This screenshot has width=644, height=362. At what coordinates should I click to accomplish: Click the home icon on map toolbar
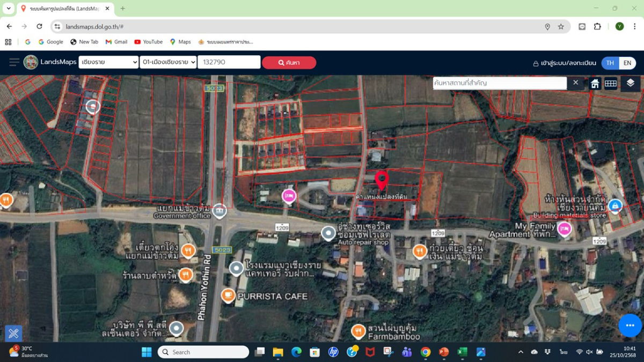(x=595, y=83)
